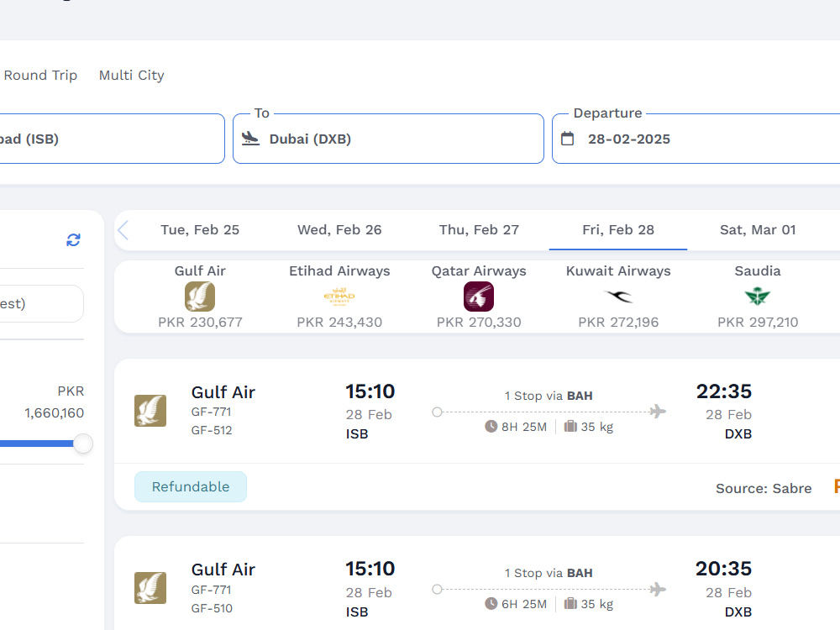Click the calendar icon in Departure field
Viewport: 840px width, 630px height.
567,139
